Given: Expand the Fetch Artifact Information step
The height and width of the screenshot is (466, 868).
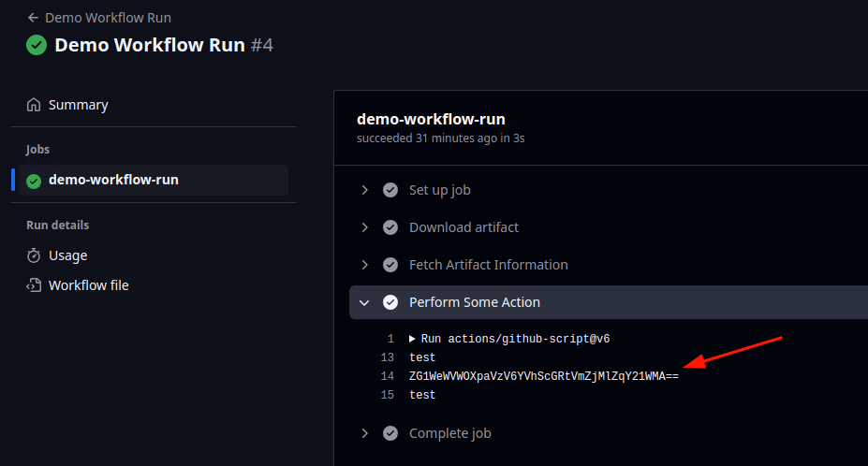Looking at the screenshot, I should 364,265.
